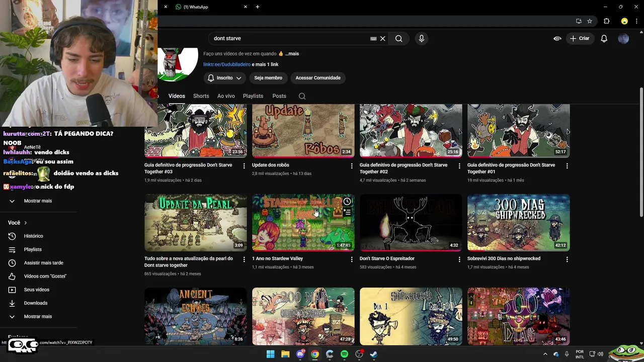Open Don't Starve O Espreitador thumbnail
Screen dimensions: 644x362
click(x=411, y=222)
